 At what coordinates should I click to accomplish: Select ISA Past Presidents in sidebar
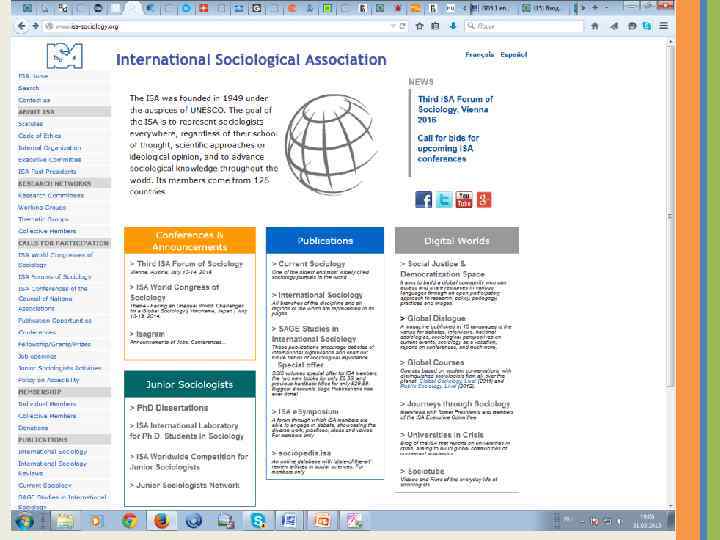47,171
